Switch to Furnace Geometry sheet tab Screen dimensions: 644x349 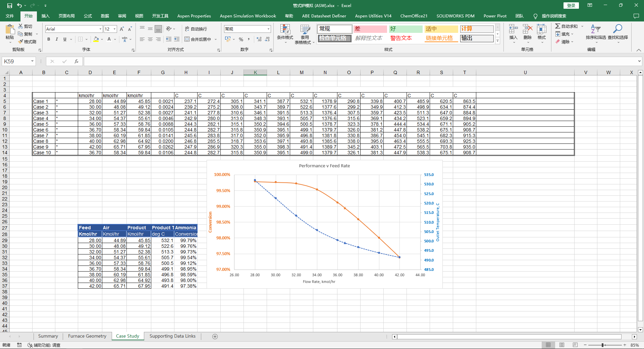87,336
